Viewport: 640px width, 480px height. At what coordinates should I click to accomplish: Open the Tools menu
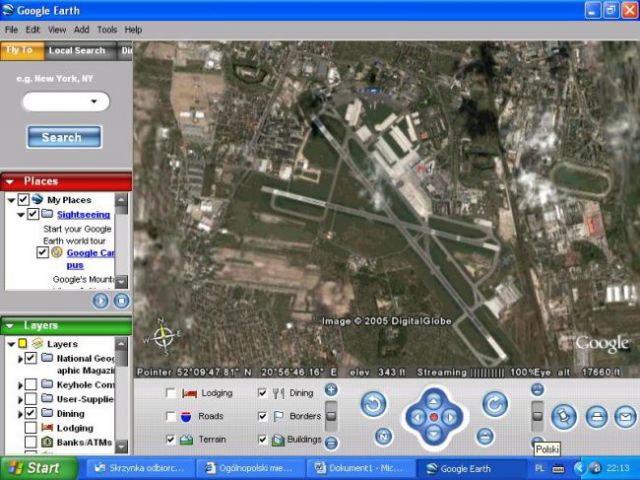coord(107,29)
